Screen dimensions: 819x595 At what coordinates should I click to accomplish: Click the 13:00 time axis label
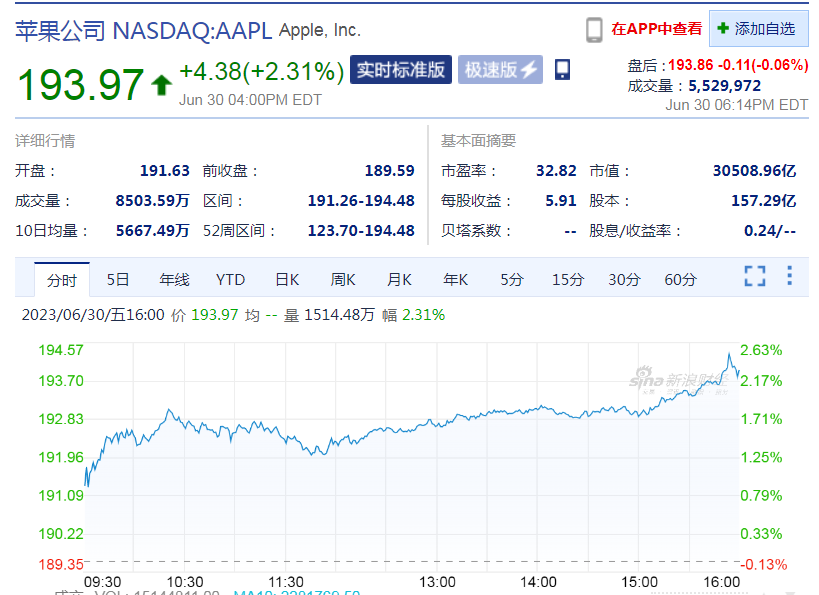coord(437,582)
